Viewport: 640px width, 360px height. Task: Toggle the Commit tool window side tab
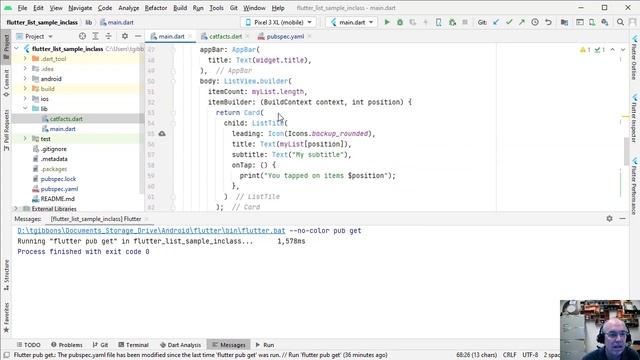tap(6, 83)
